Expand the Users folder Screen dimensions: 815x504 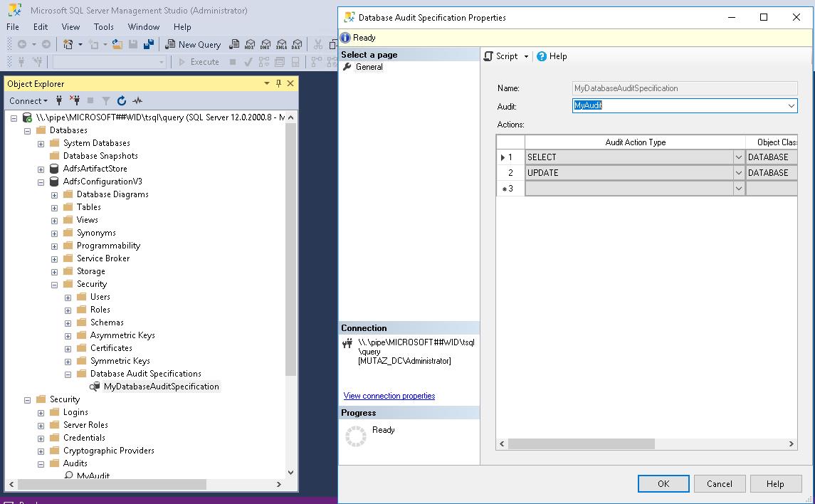pos(68,298)
